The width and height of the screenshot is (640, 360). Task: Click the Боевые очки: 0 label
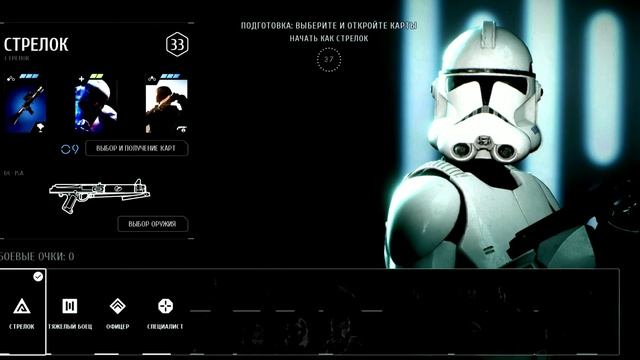tap(37, 256)
